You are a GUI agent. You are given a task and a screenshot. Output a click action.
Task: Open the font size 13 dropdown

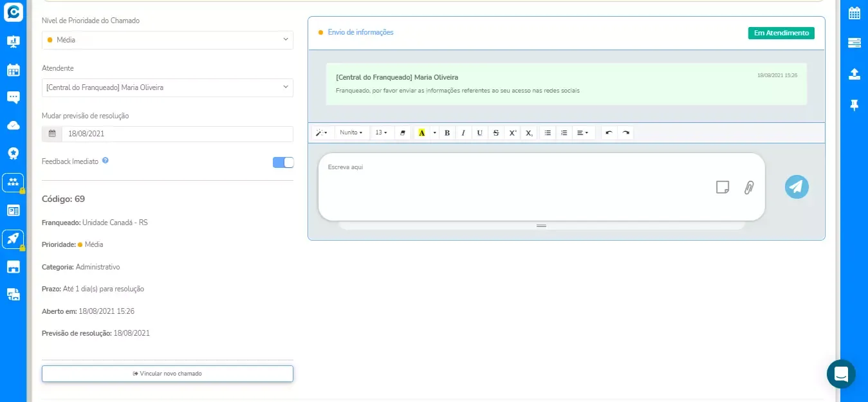382,133
